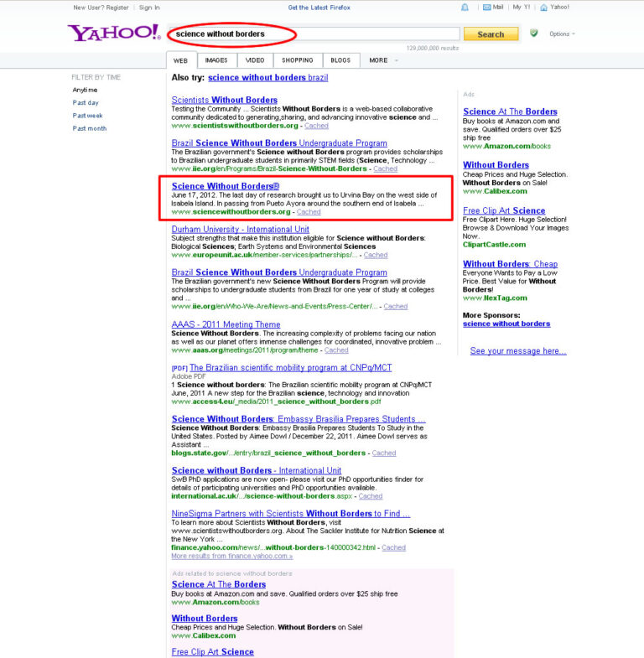
Task: Open AAAS - 2011 Meeting Theme result
Action: point(226,324)
